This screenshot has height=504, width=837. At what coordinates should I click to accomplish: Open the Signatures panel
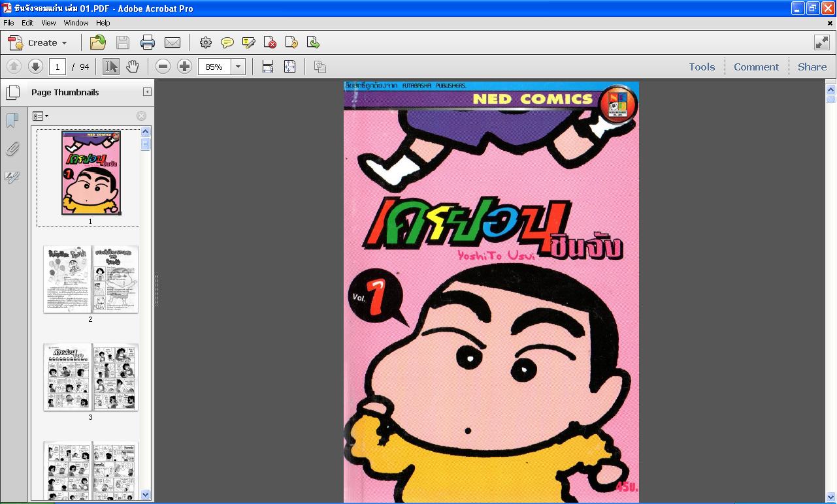12,177
